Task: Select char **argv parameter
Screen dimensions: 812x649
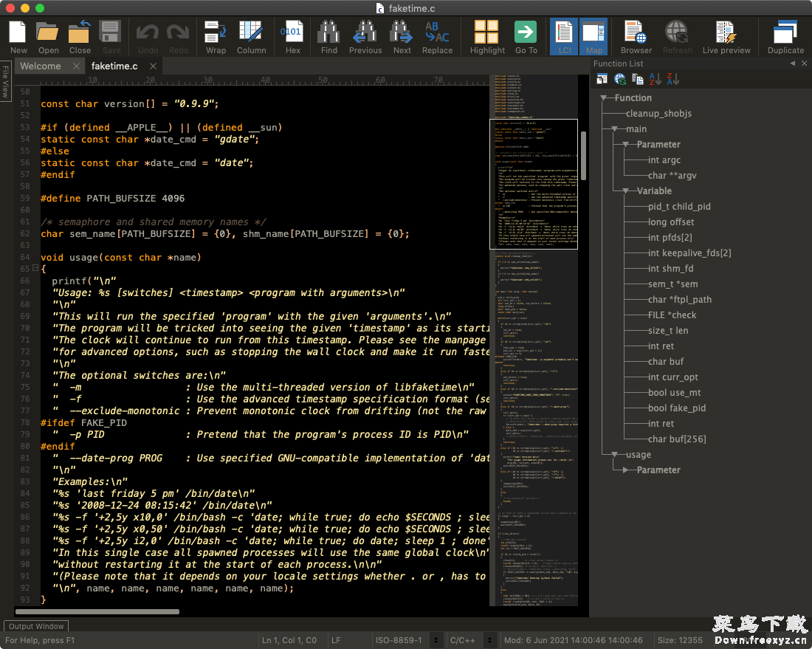Action: [x=672, y=176]
